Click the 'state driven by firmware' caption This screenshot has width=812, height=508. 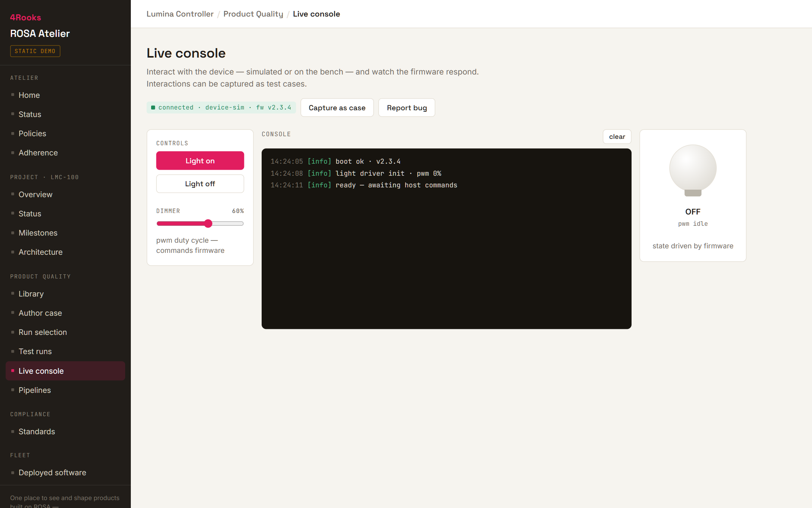693,246
